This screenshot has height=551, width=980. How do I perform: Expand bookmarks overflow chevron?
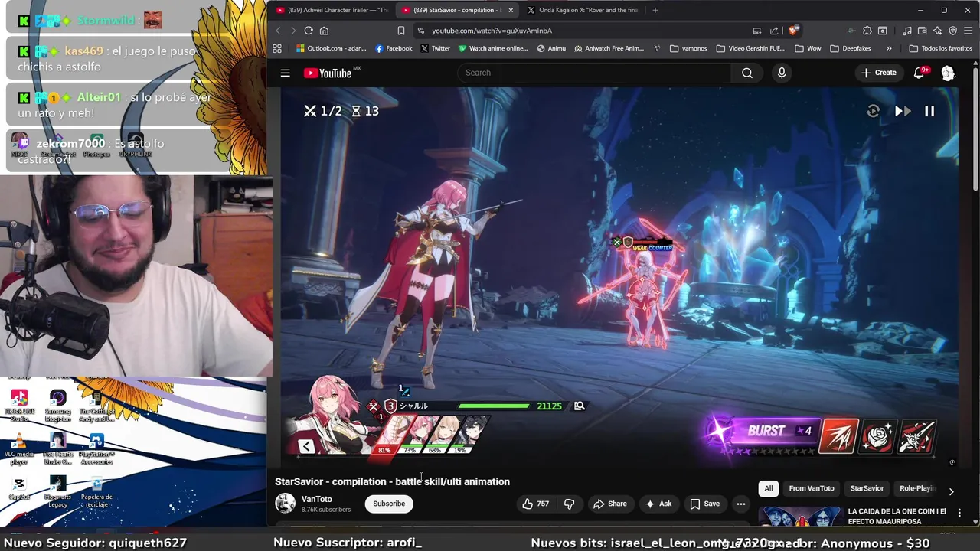(x=889, y=48)
